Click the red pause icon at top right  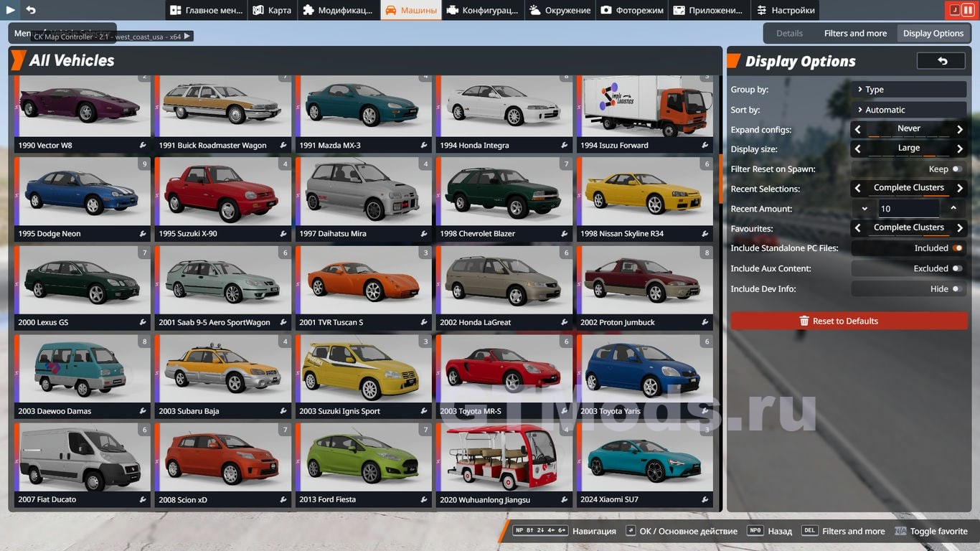click(x=968, y=10)
